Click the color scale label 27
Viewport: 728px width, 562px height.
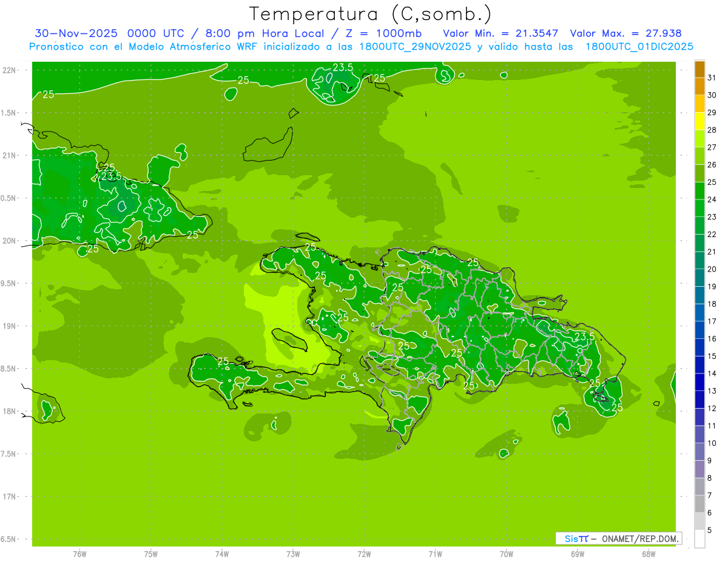coord(712,147)
